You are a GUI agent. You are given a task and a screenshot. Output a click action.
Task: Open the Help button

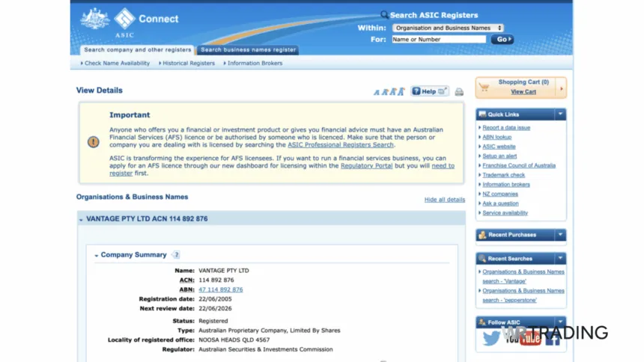[430, 91]
